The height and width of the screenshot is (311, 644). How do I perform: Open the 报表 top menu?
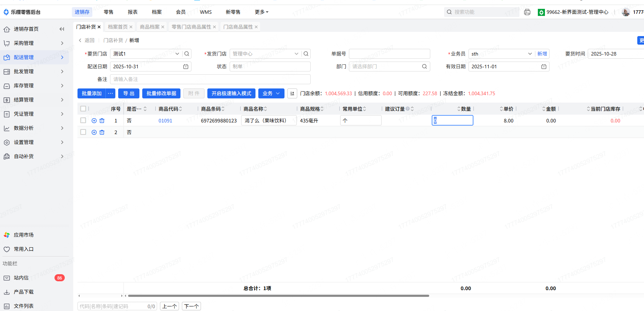pos(133,12)
